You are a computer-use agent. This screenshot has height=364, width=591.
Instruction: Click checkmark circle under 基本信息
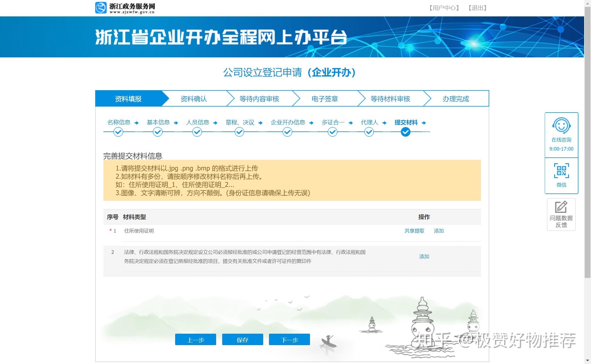point(158,132)
